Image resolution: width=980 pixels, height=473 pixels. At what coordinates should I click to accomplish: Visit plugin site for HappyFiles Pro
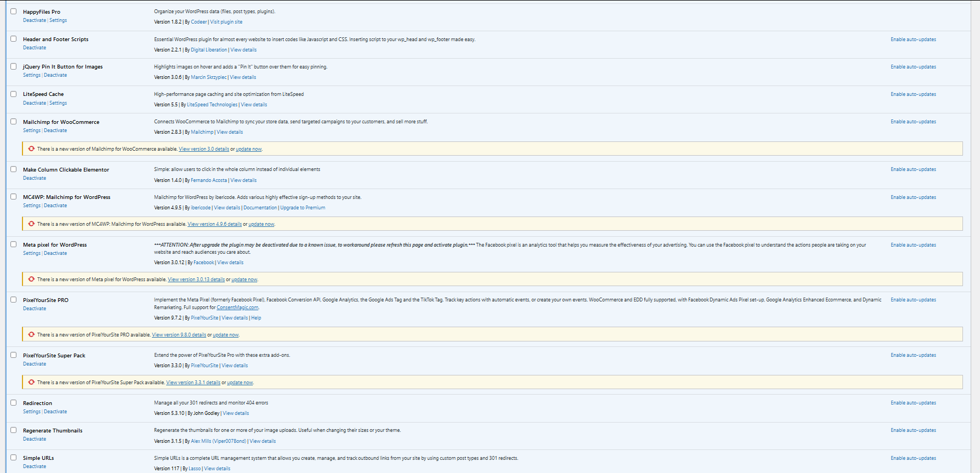click(x=226, y=22)
